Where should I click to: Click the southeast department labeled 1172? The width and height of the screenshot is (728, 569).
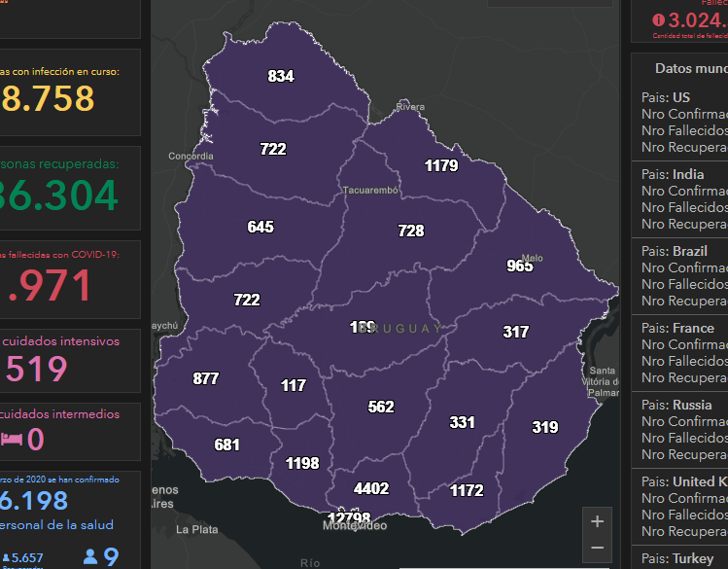point(467,491)
